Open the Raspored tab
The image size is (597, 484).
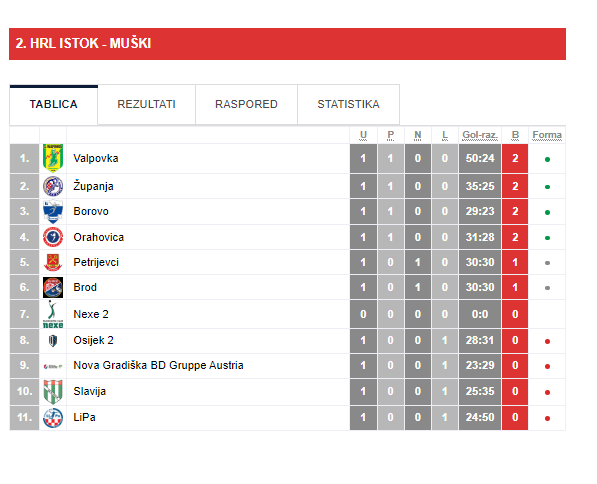[x=246, y=104]
